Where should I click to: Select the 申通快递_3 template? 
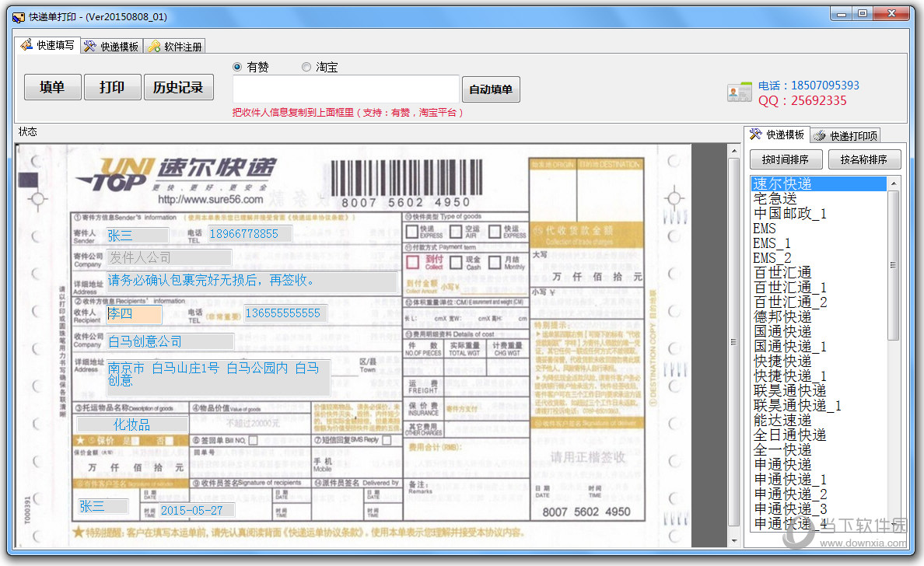coord(818,508)
